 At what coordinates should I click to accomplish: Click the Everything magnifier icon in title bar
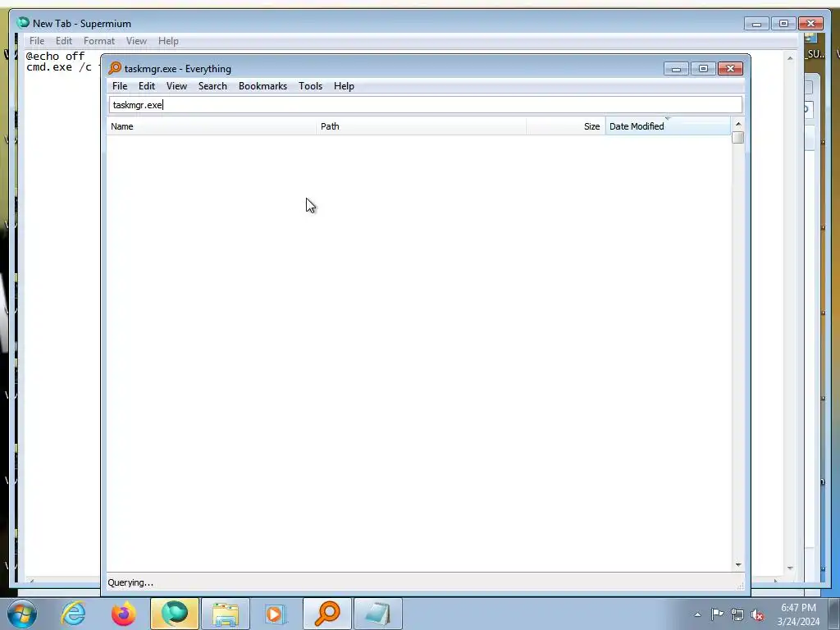coord(115,68)
